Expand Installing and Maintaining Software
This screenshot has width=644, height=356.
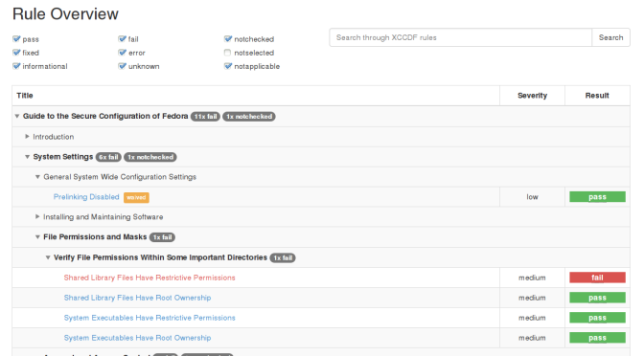coord(37,216)
